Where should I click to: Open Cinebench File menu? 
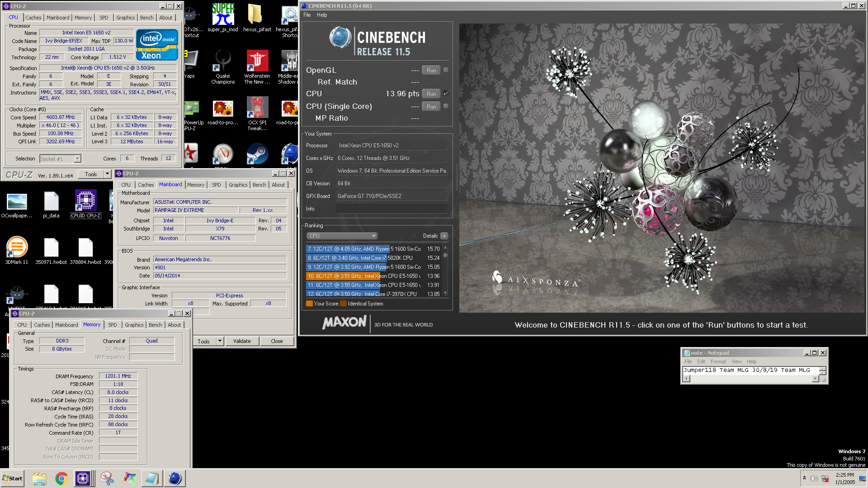(307, 15)
